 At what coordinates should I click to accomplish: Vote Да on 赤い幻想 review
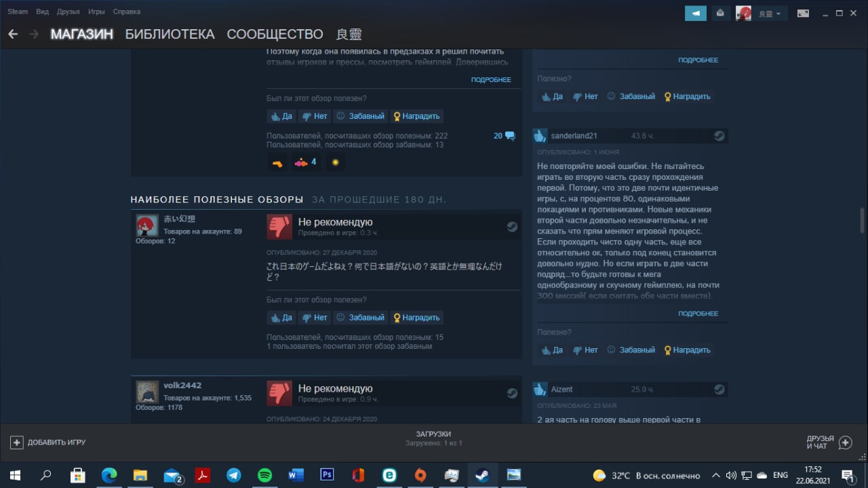pos(281,318)
